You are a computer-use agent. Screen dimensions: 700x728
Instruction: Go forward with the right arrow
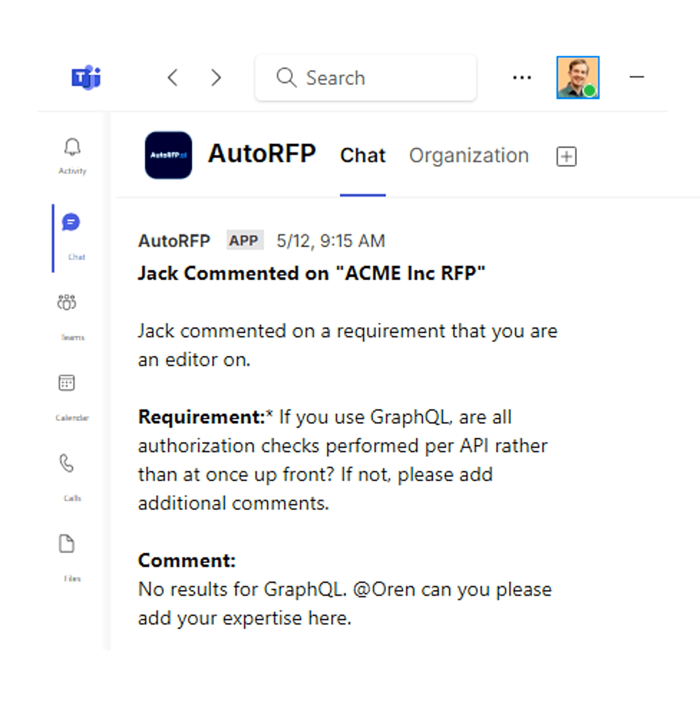[x=216, y=78]
